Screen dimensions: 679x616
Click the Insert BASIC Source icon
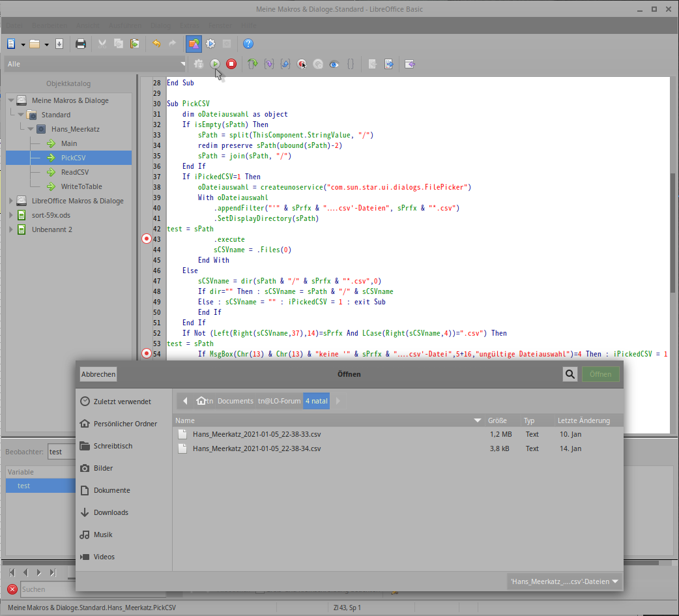pos(372,64)
